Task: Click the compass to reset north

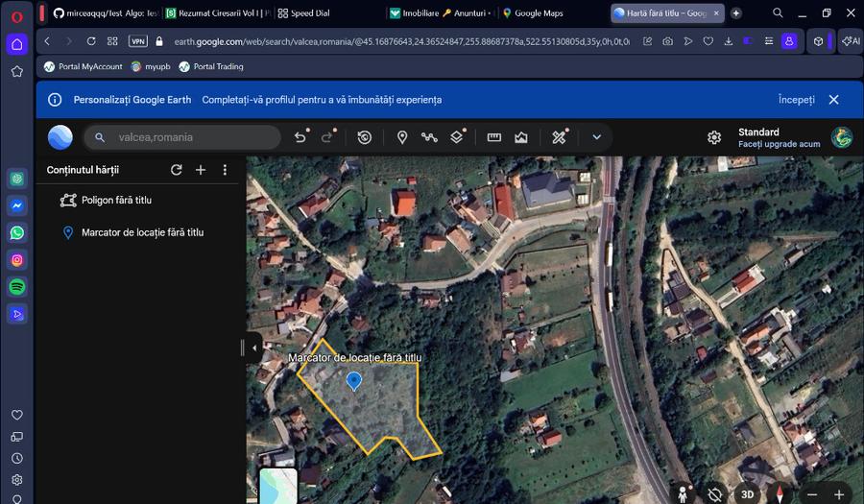Action: (780, 493)
